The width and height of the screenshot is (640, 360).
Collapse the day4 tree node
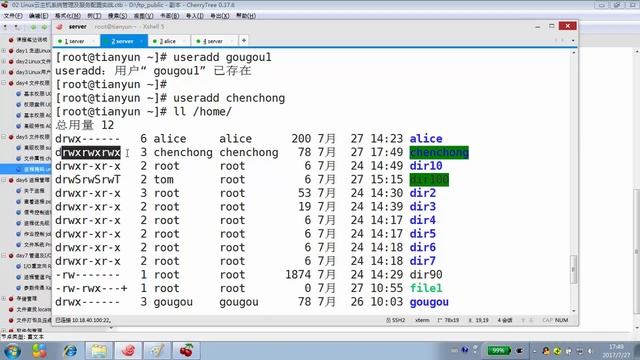click(x=4, y=83)
